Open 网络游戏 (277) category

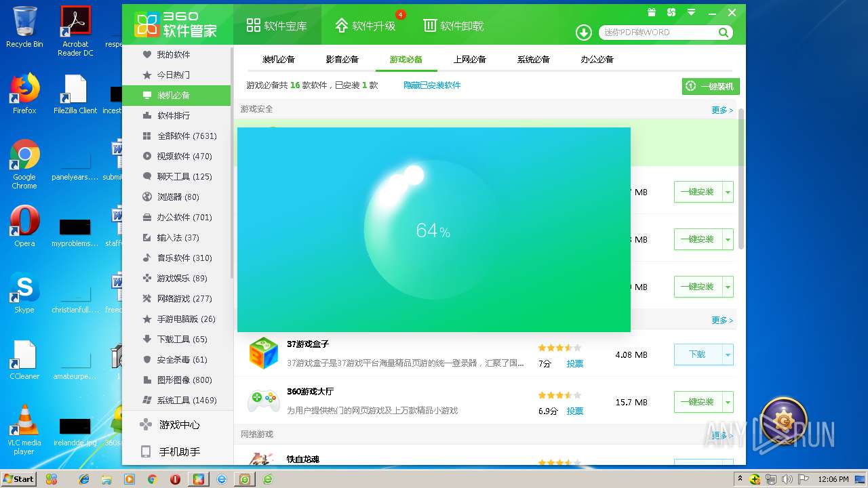(x=176, y=298)
